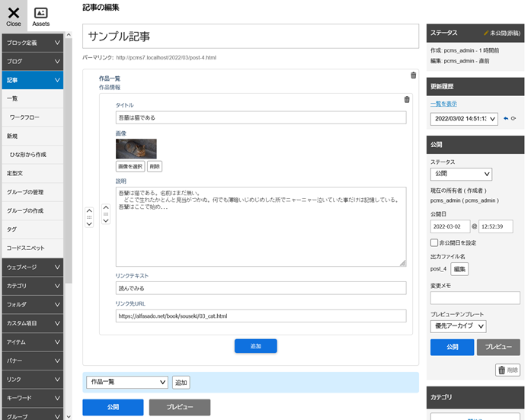Select 新規 menu item
531x420 pixels.
click(x=33, y=136)
